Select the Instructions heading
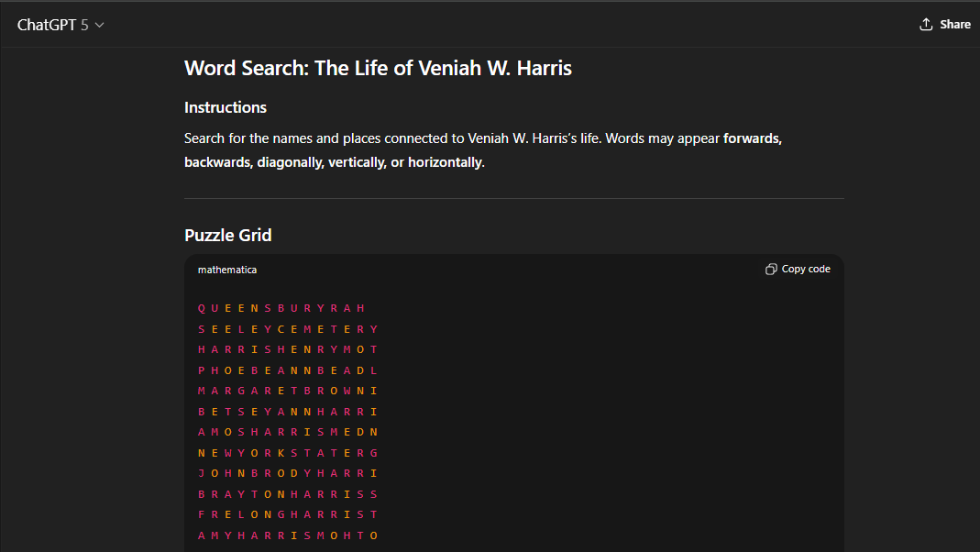The width and height of the screenshot is (980, 552). point(225,107)
